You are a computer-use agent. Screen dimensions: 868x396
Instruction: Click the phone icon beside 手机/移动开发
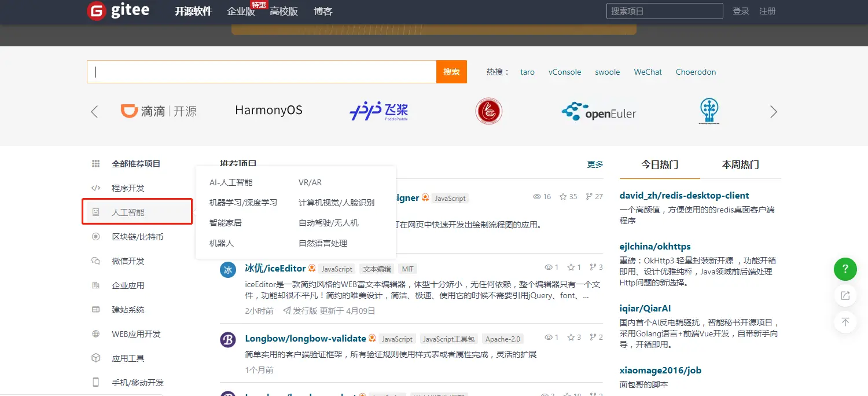coord(96,383)
